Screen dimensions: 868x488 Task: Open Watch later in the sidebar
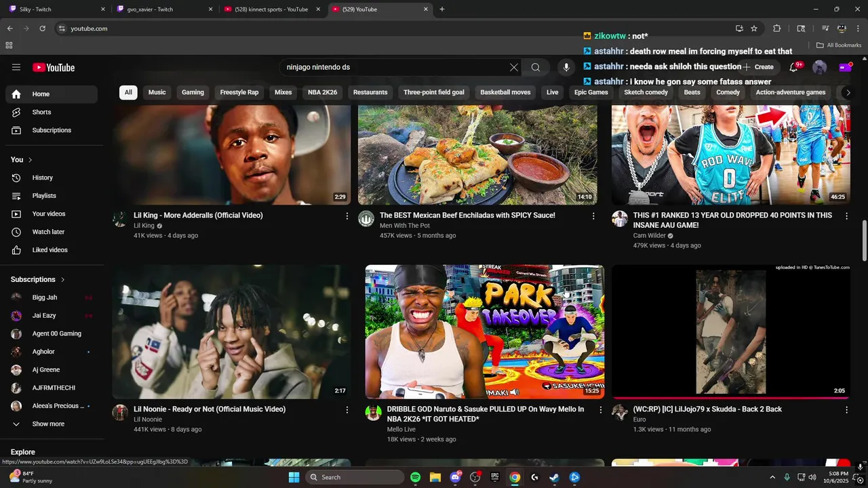[x=52, y=232]
